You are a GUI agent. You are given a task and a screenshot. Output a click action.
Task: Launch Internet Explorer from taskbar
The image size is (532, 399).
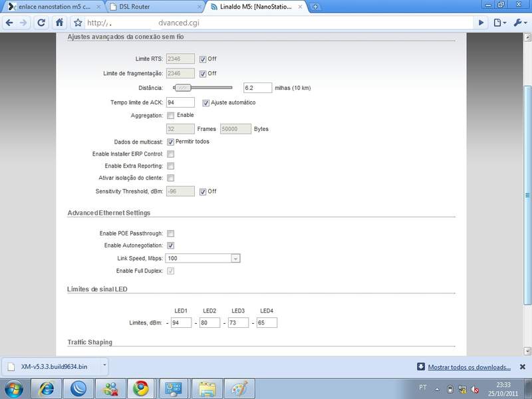pyautogui.click(x=47, y=389)
